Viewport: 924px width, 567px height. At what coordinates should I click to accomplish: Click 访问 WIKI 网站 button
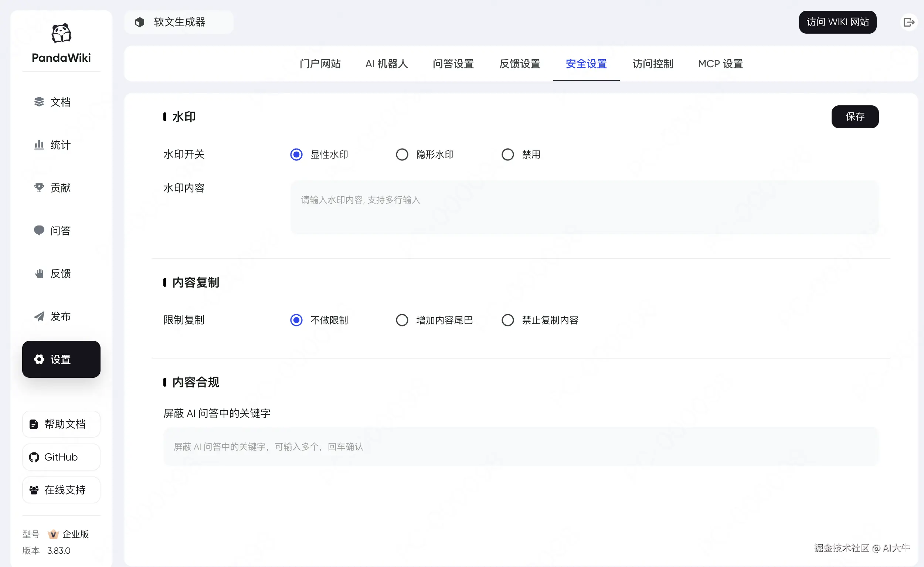point(838,22)
